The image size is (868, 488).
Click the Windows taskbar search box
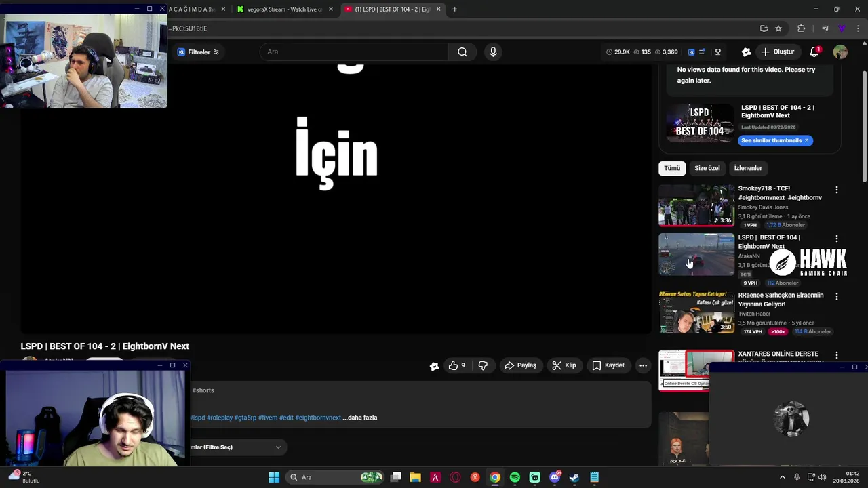click(x=334, y=477)
